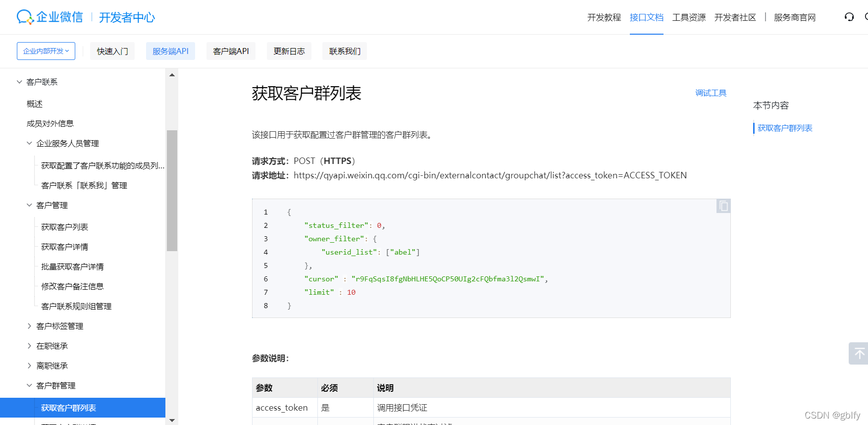The image size is (868, 425).
Task: Open 概述 in the sidebar
Action: click(35, 104)
